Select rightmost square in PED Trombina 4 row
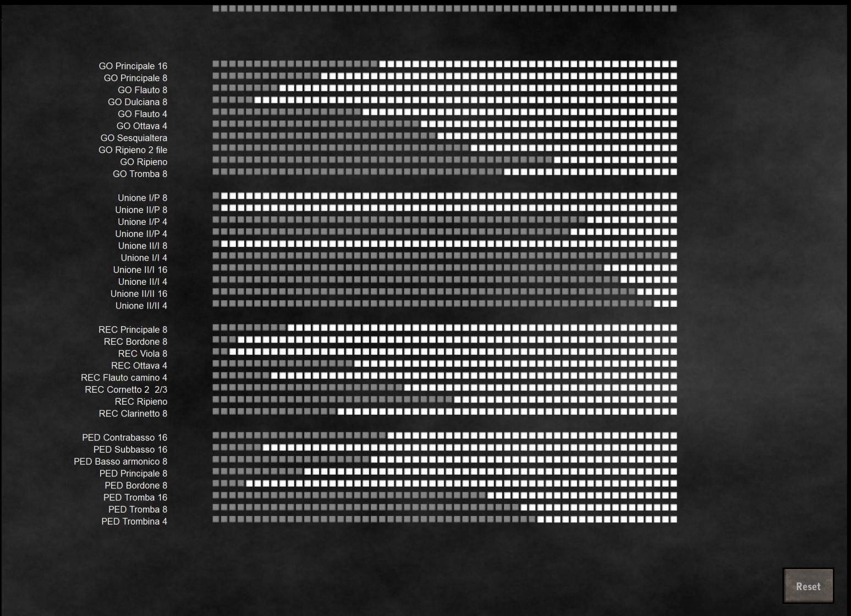The image size is (851, 616). tap(674, 519)
